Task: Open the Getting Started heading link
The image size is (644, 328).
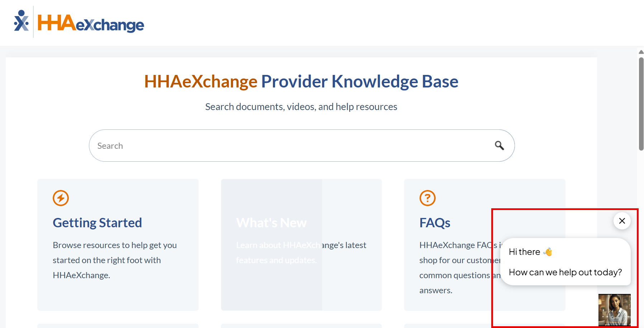Action: tap(97, 223)
